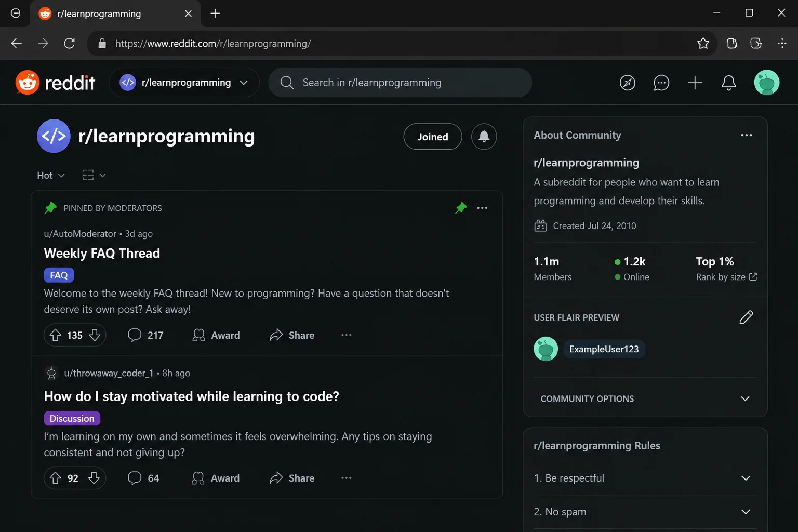This screenshot has height=532, width=798.
Task: Click the tab search button at top left
Action: coord(16,14)
